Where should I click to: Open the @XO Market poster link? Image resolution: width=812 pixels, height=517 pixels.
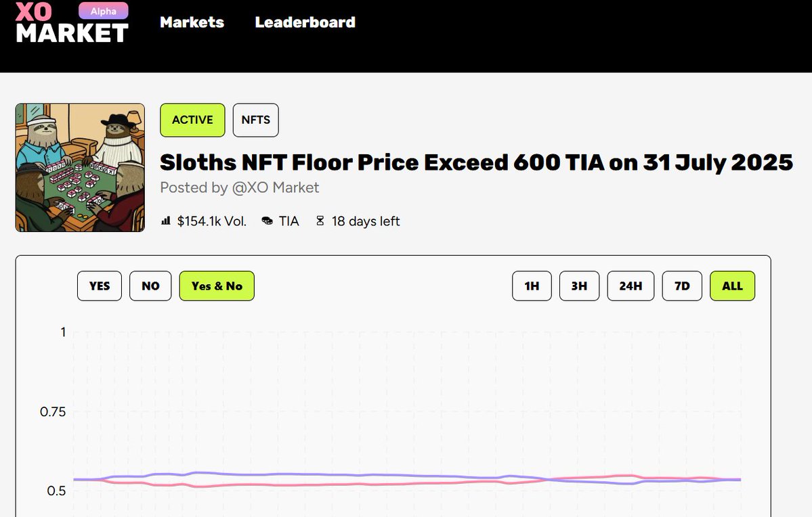coord(276,187)
